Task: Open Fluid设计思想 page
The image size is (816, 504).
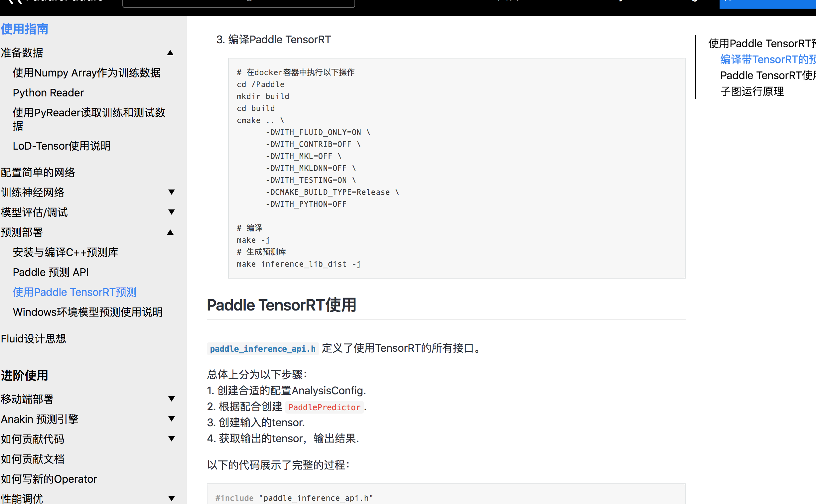Action: pyautogui.click(x=34, y=339)
